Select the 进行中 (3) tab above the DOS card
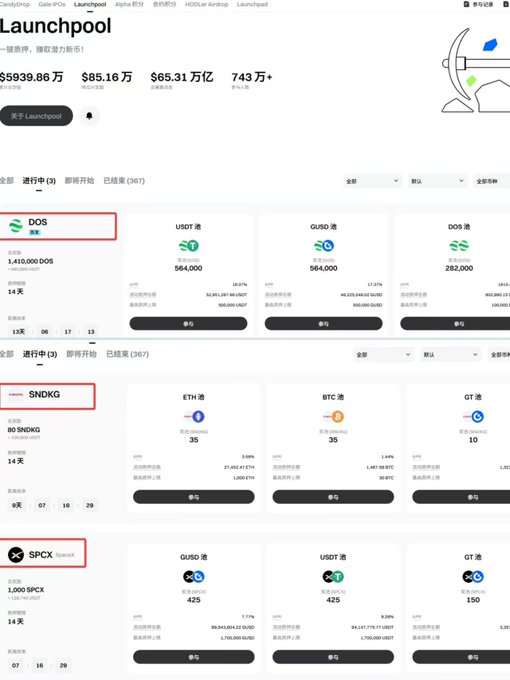Screen dimensions: 510x680 39,180
